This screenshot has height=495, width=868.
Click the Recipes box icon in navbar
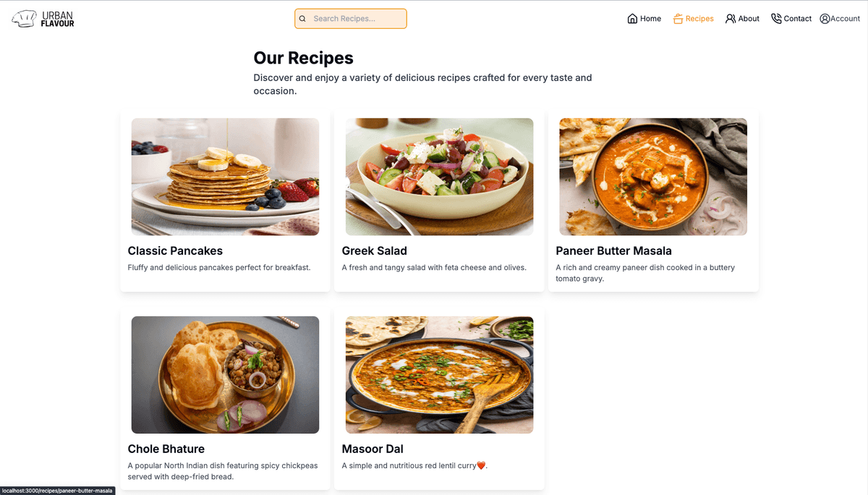[x=678, y=19]
